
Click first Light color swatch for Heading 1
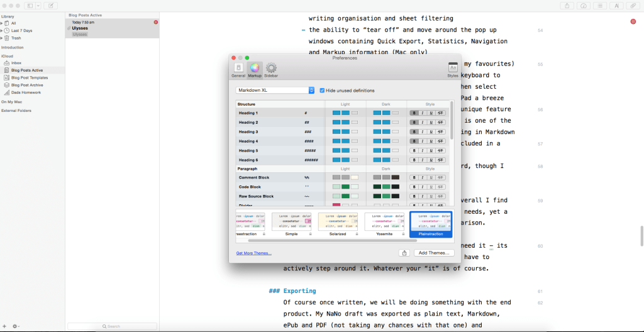[x=336, y=113]
